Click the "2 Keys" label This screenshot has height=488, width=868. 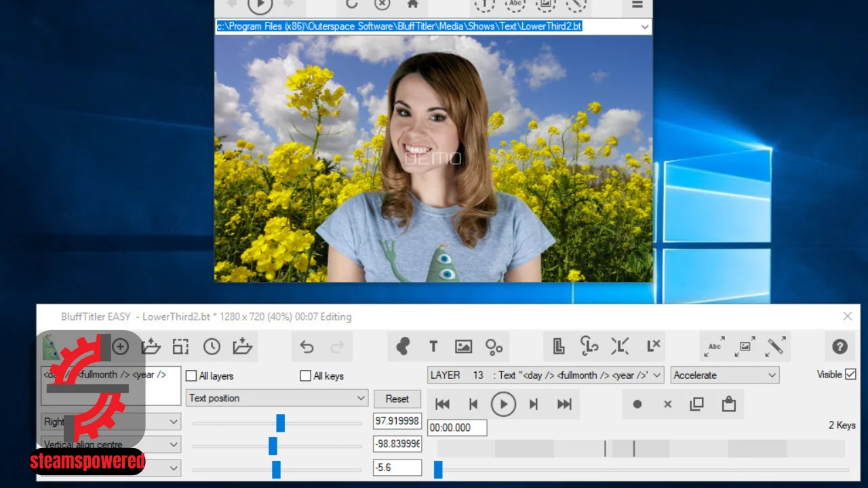(842, 425)
